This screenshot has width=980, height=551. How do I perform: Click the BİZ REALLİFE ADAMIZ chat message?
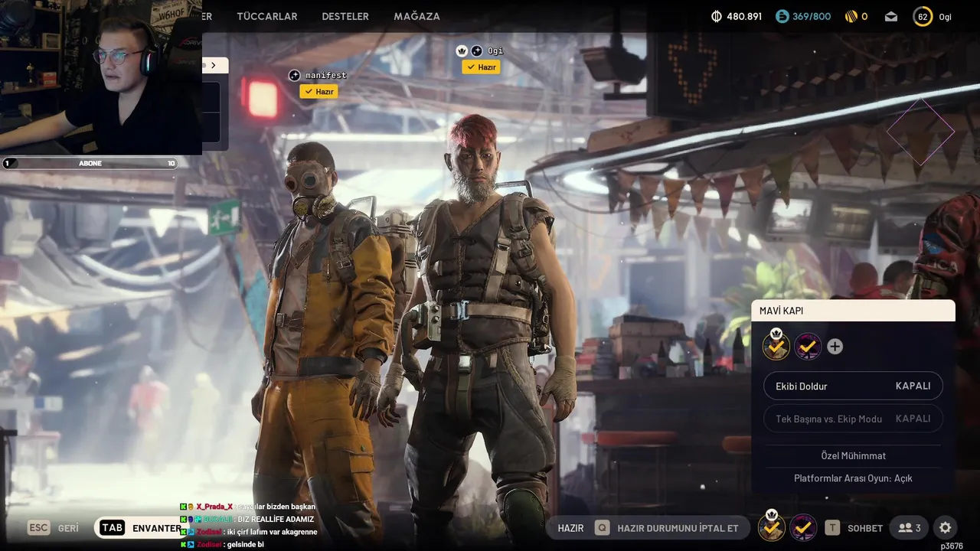click(x=276, y=519)
